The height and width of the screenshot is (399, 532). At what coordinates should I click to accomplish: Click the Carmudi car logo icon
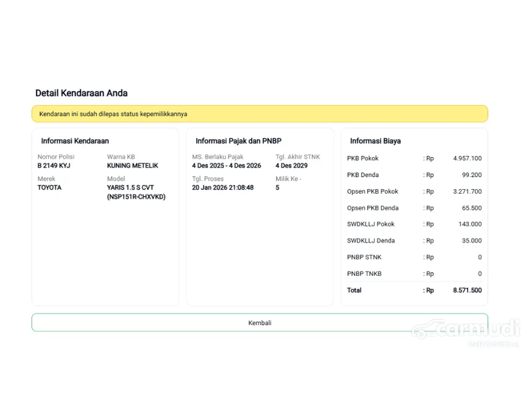point(423,330)
